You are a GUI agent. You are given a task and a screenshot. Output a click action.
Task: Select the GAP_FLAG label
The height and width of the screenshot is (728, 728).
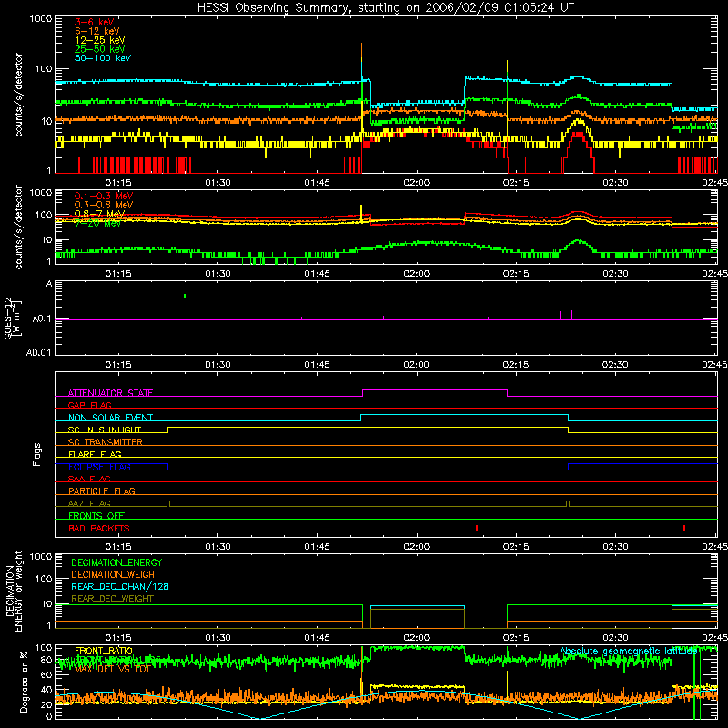89,405
